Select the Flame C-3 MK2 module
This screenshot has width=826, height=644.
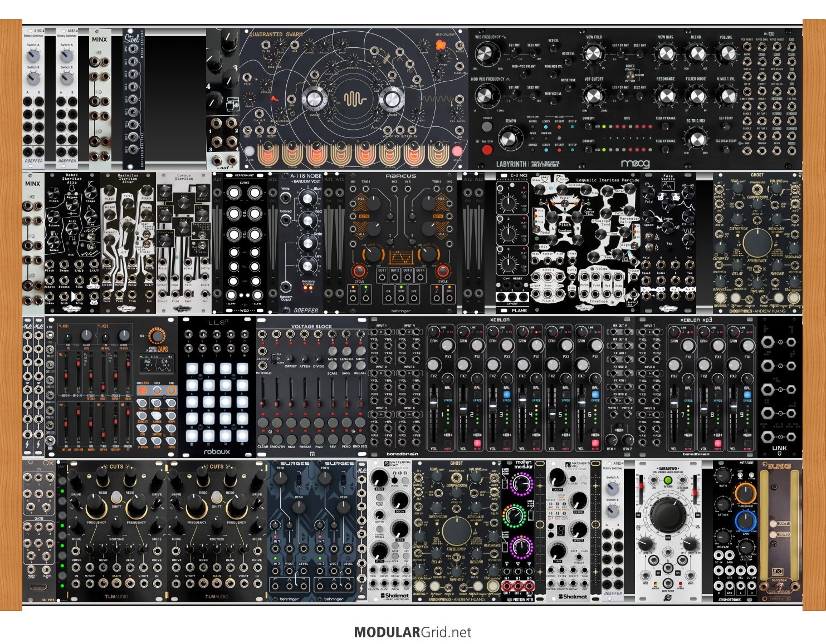point(512,243)
